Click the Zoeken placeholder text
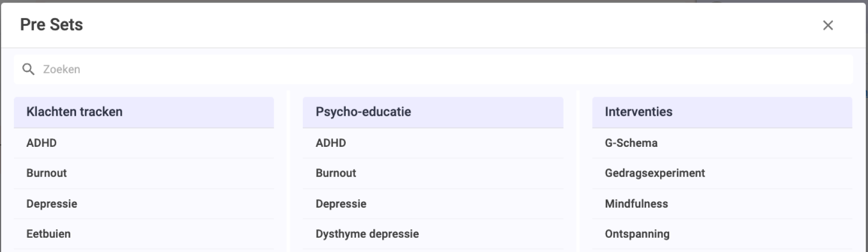Image resolution: width=868 pixels, height=252 pixels. point(62,69)
